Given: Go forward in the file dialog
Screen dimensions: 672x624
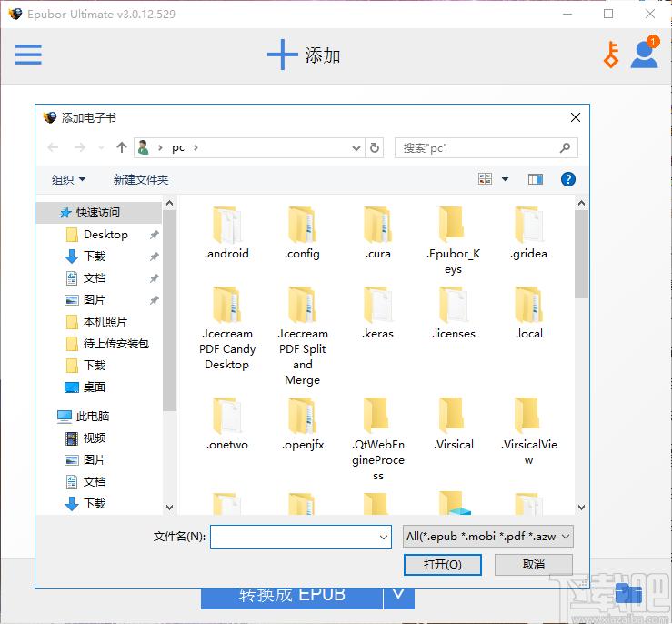Looking at the screenshot, I should pos(80,148).
